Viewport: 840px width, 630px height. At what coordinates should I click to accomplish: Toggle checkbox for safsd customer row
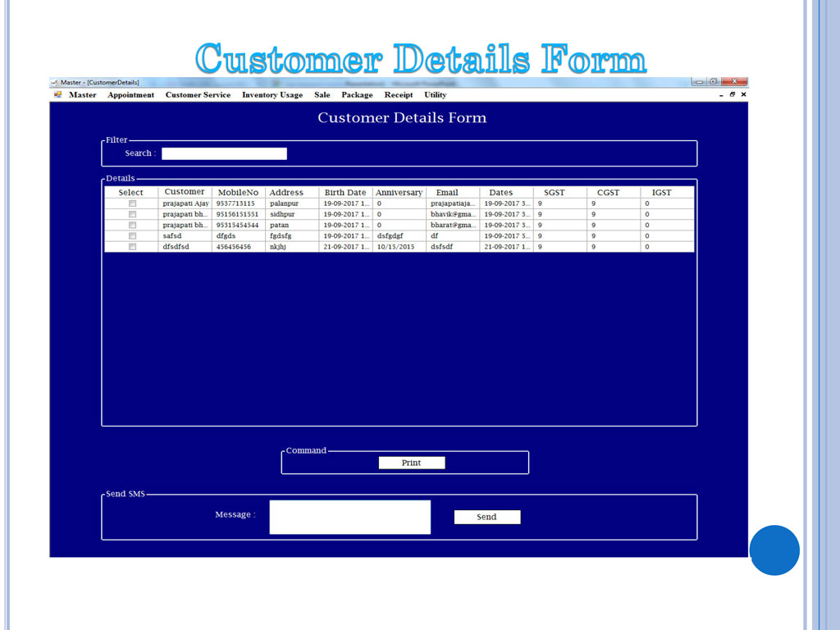coord(132,236)
